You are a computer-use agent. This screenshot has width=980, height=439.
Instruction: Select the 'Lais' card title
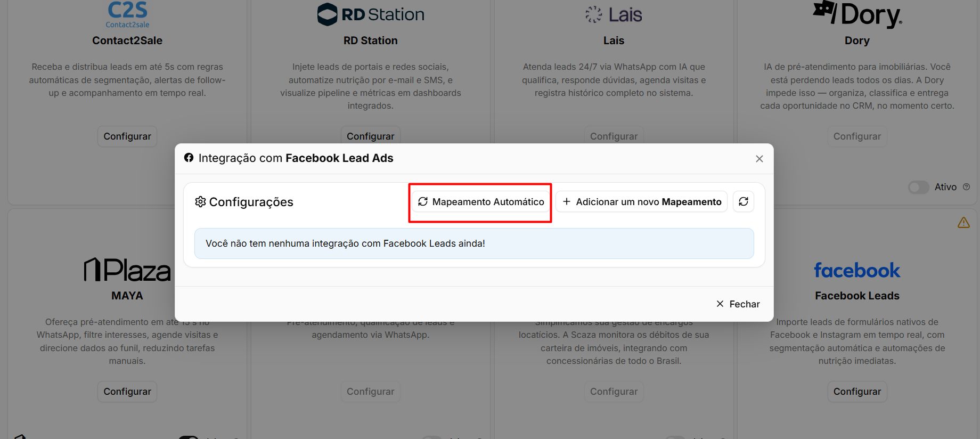click(x=614, y=40)
